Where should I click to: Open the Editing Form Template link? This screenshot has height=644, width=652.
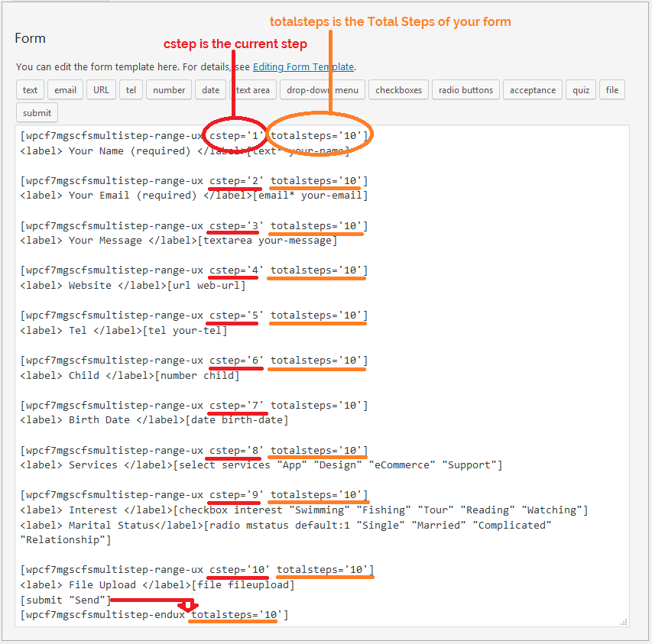click(303, 66)
